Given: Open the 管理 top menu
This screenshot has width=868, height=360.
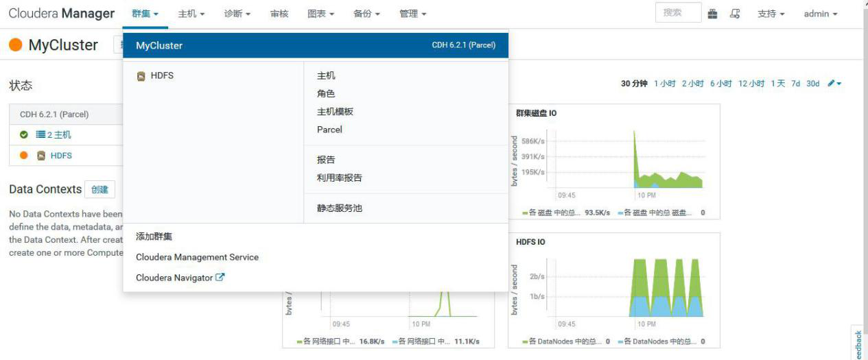Looking at the screenshot, I should [413, 14].
